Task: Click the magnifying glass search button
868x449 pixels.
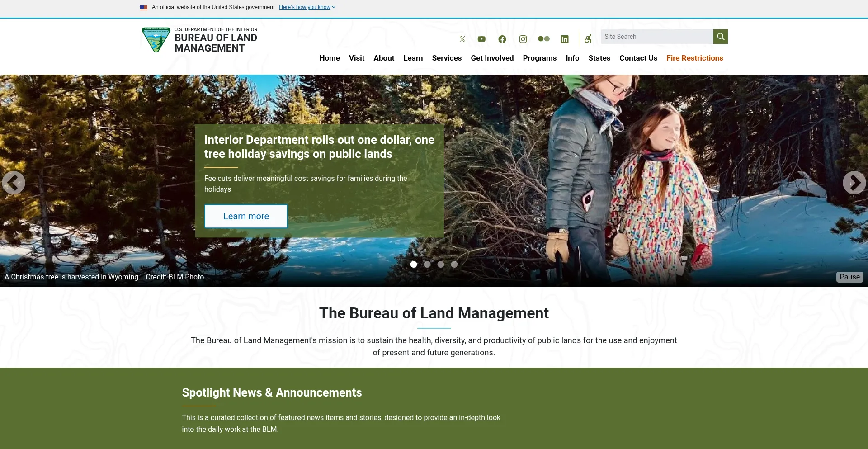Action: (x=721, y=37)
